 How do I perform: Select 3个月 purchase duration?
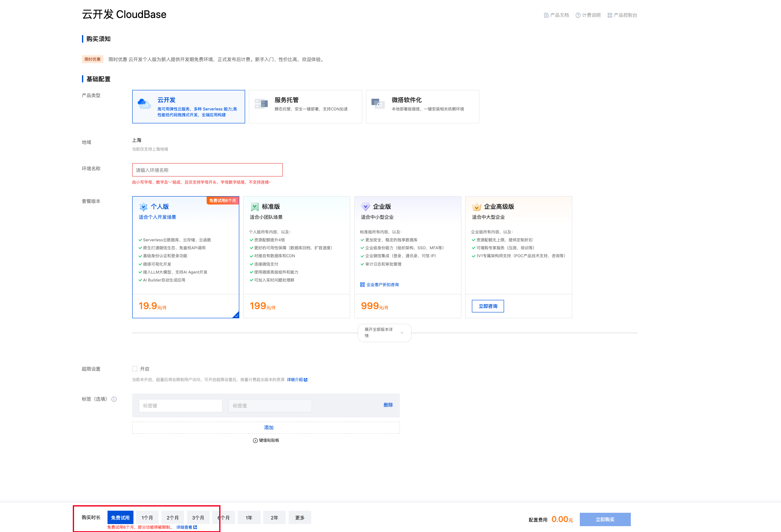tap(198, 517)
